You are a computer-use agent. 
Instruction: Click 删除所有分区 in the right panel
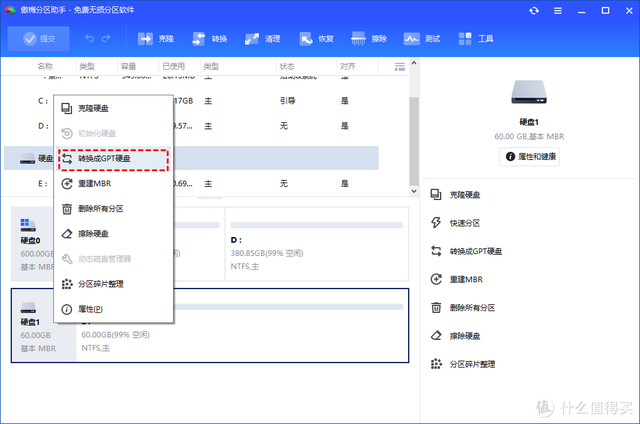[463, 308]
